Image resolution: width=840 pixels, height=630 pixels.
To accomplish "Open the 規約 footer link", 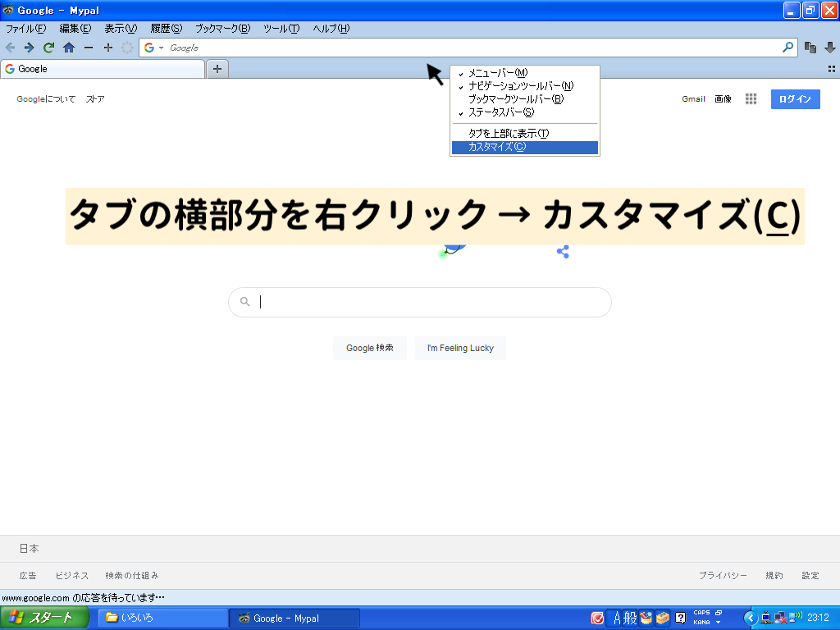I will 774,575.
